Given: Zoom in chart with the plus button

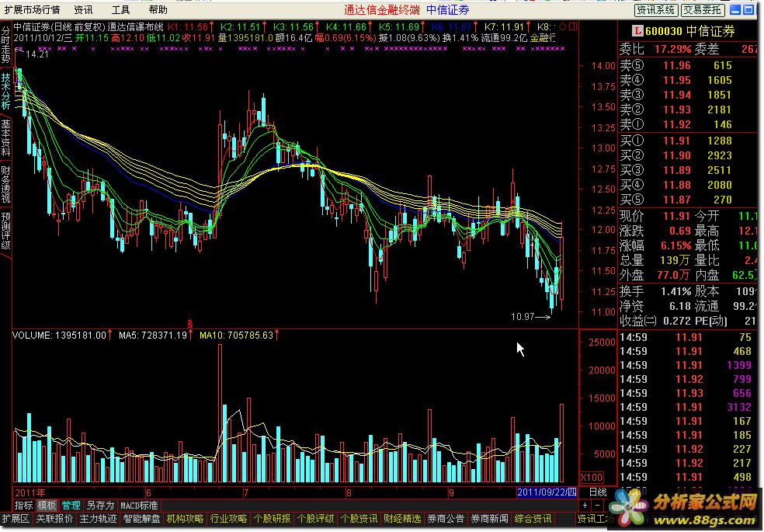Looking at the screenshot, I should pos(585,506).
